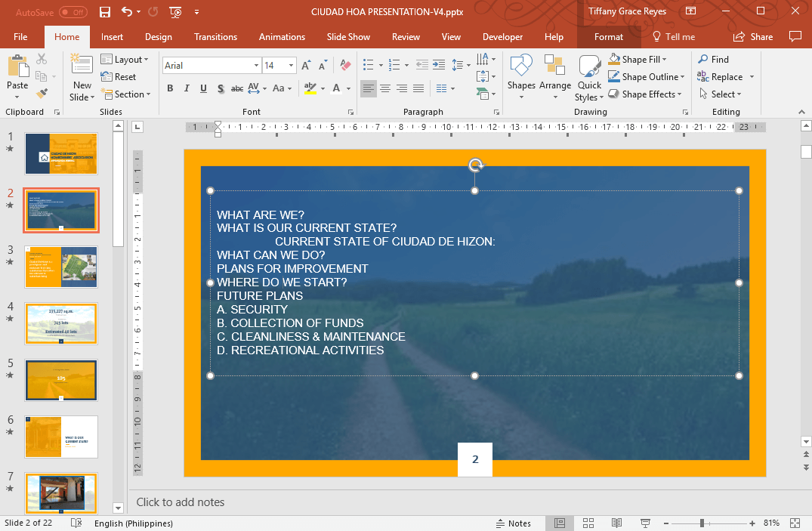Click the Center alignment icon
This screenshot has width=812, height=531.
click(385, 88)
